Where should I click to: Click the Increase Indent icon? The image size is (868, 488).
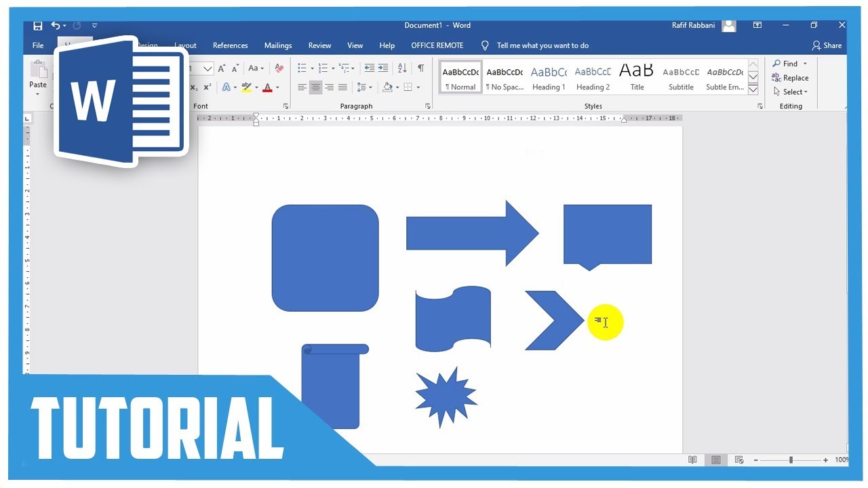tap(384, 68)
